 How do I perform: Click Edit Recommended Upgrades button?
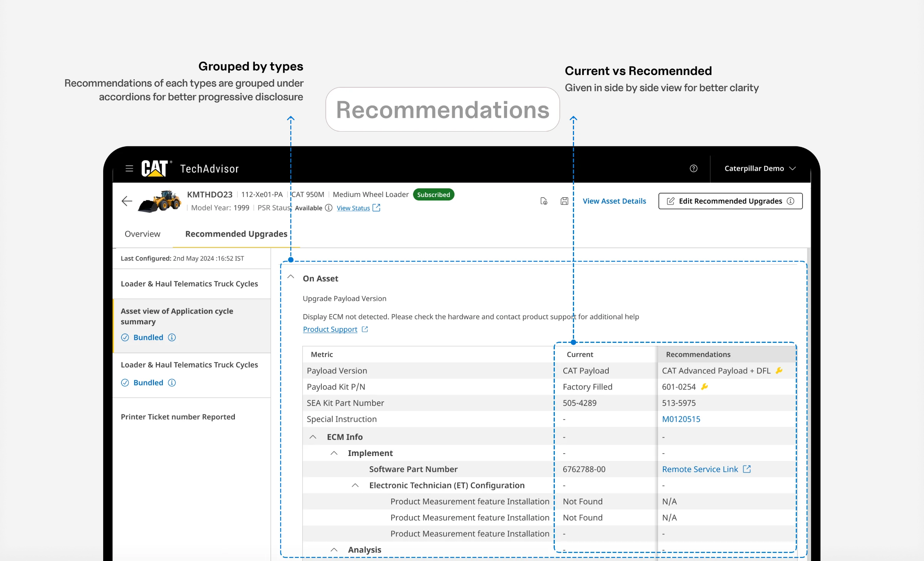pyautogui.click(x=730, y=201)
